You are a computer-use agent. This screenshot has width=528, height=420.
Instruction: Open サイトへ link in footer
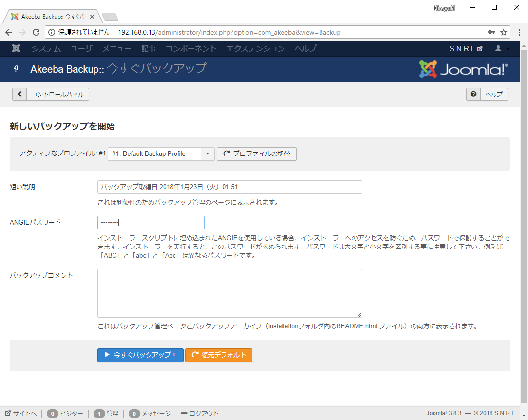point(21,413)
